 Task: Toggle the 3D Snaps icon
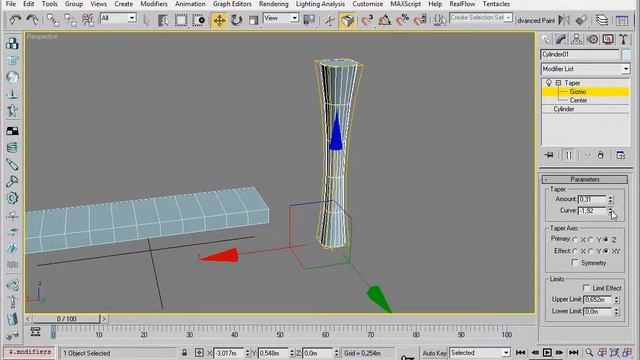tap(367, 20)
